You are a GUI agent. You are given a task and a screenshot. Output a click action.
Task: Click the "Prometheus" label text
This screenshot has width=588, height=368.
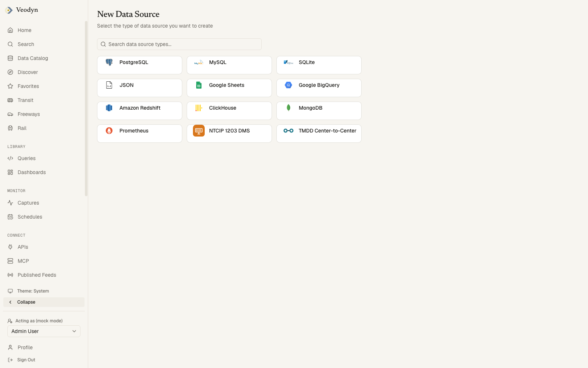pos(134,131)
